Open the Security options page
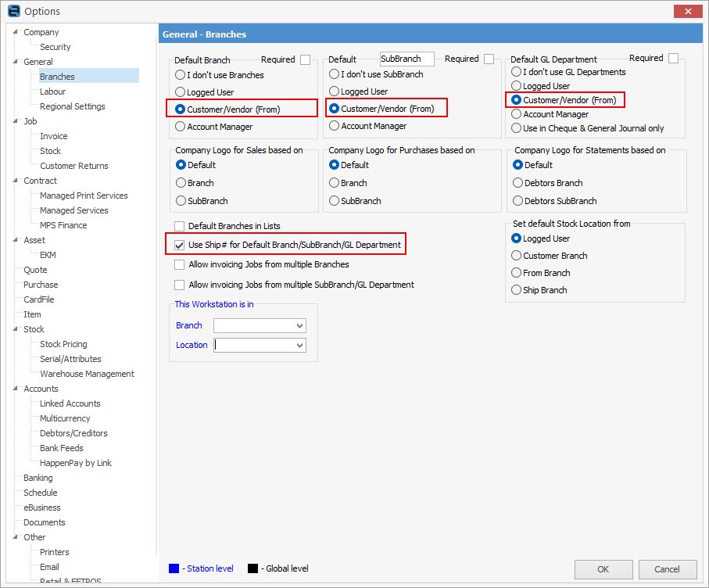709x588 pixels. click(56, 47)
